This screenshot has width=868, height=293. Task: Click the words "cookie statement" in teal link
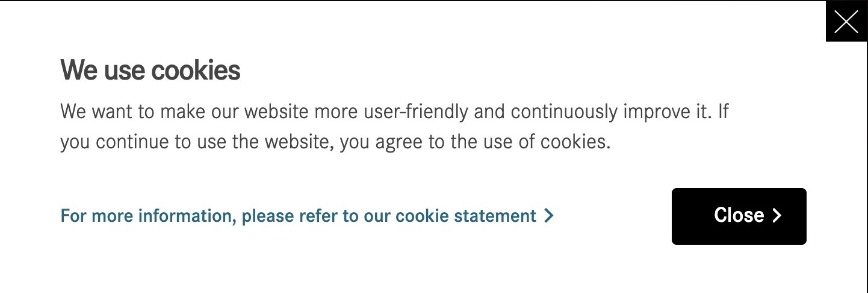466,216
